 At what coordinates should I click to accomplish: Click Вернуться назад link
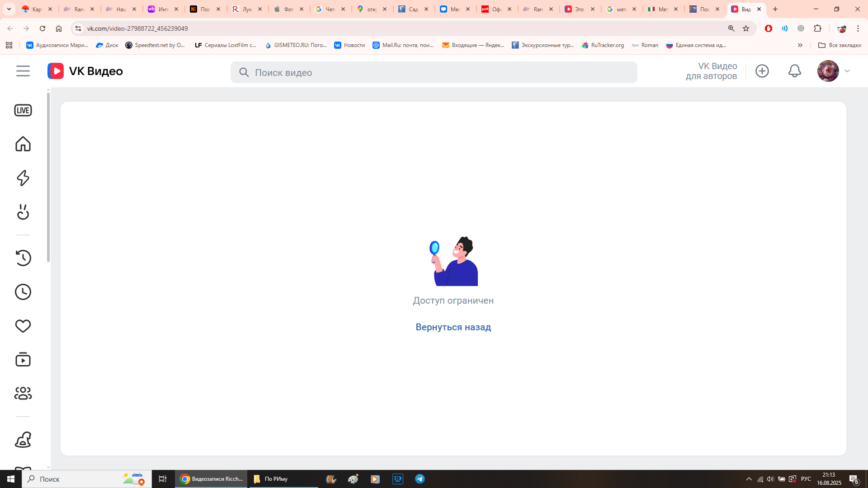tap(453, 327)
